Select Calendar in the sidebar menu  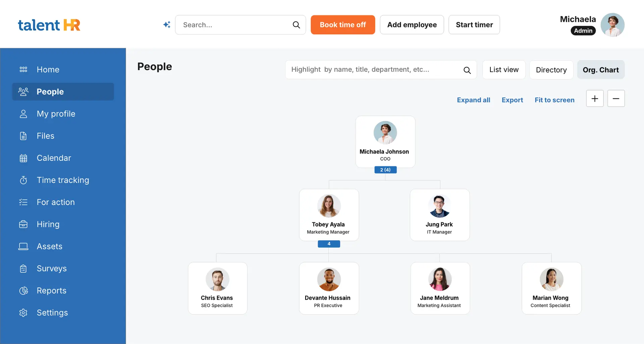[54, 158]
